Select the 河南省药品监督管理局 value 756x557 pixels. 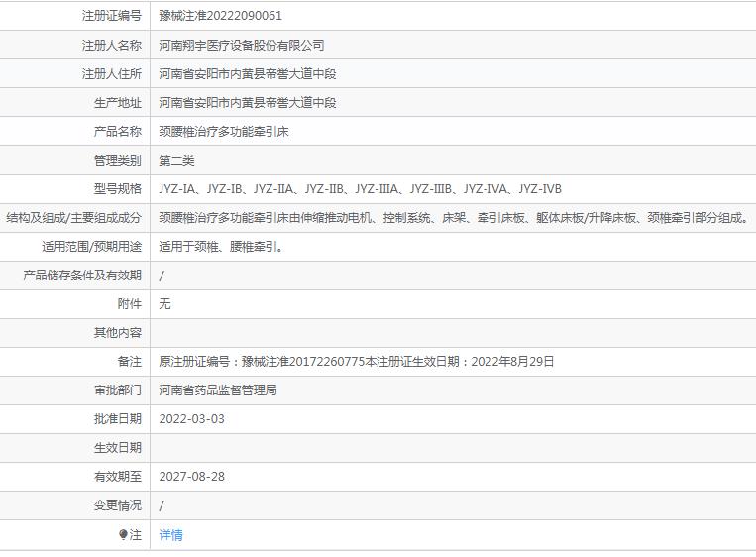[x=218, y=390]
